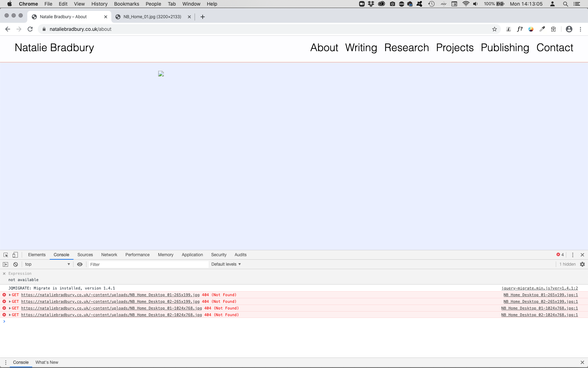This screenshot has height=368, width=588.
Task: Click the inspect element picker icon
Action: coord(6,255)
